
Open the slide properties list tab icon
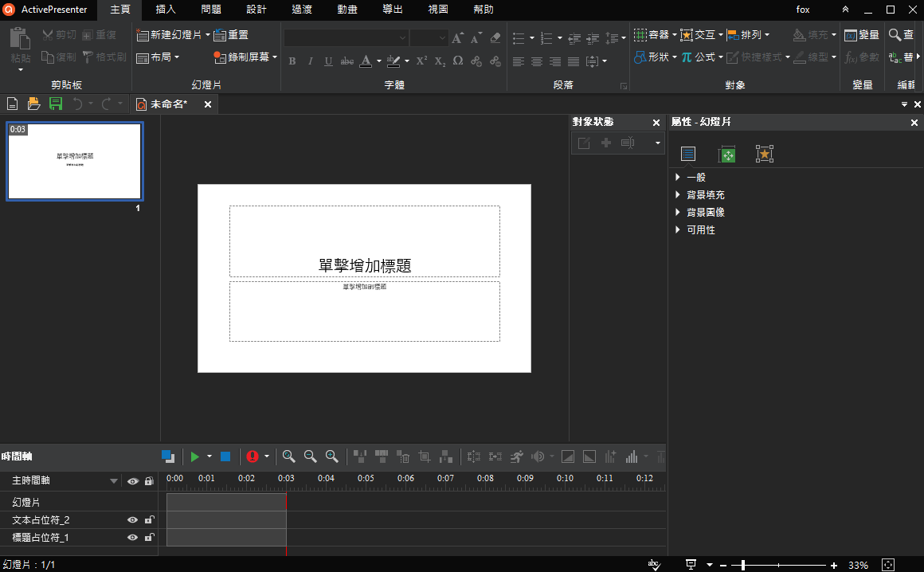click(x=688, y=154)
